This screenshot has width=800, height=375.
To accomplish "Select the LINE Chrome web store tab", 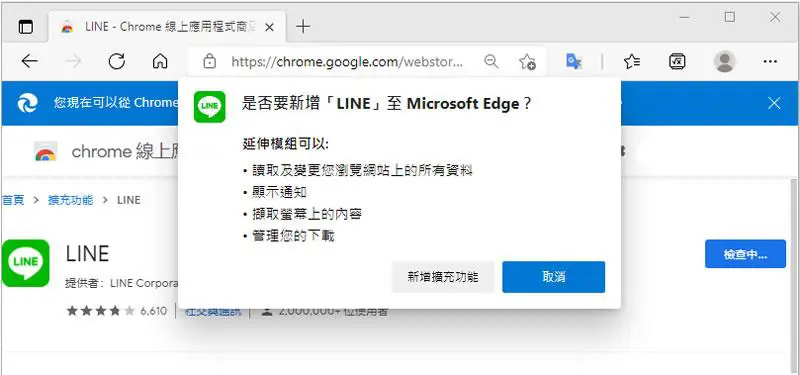I will click(167, 27).
